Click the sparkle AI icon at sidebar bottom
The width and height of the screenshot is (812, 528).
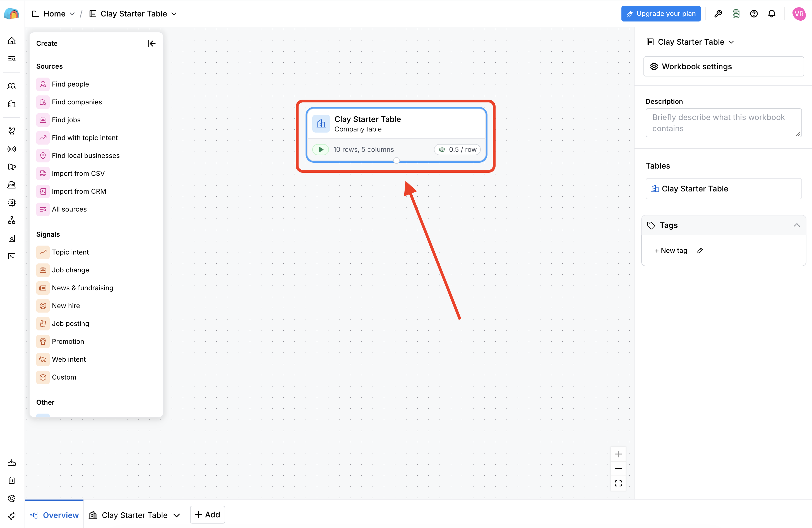pos(12,516)
